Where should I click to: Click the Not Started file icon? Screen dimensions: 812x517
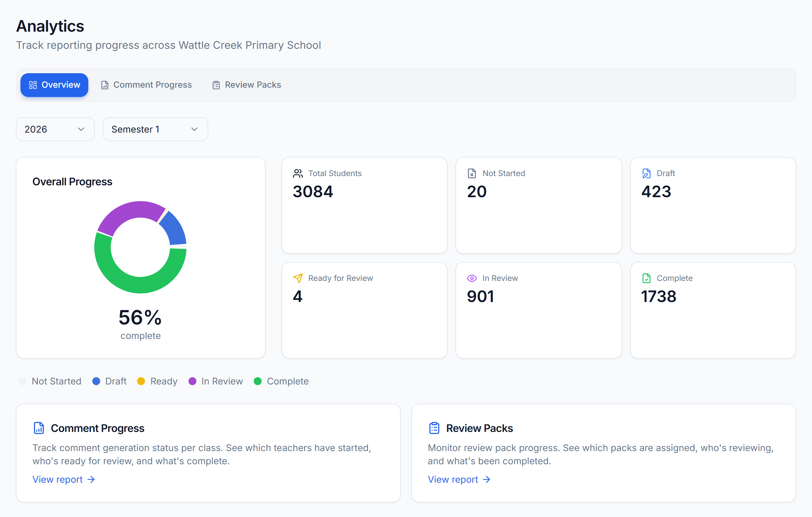coord(472,173)
